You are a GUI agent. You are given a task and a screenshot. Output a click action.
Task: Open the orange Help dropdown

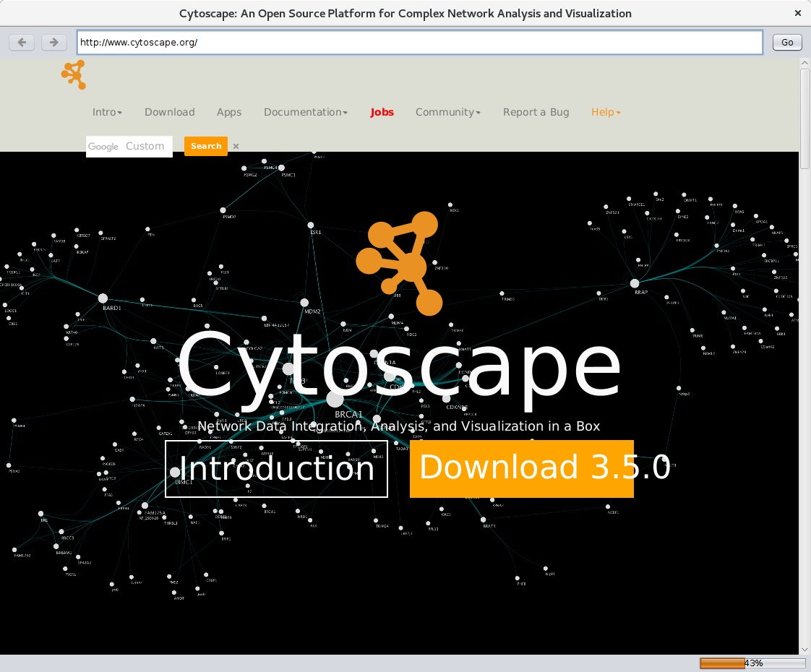coord(606,112)
